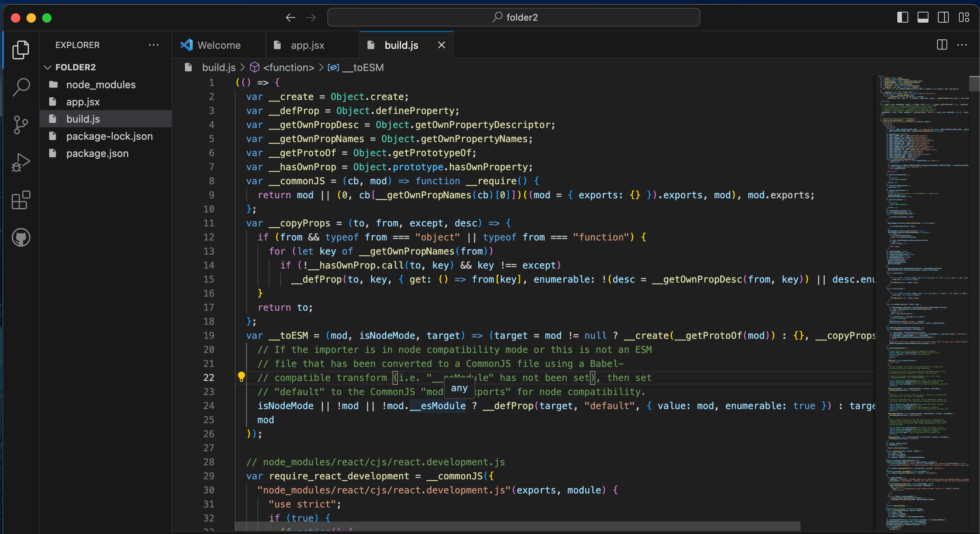Click the vertical scrollbar thumb
The width and height of the screenshot is (980, 534).
click(974, 83)
